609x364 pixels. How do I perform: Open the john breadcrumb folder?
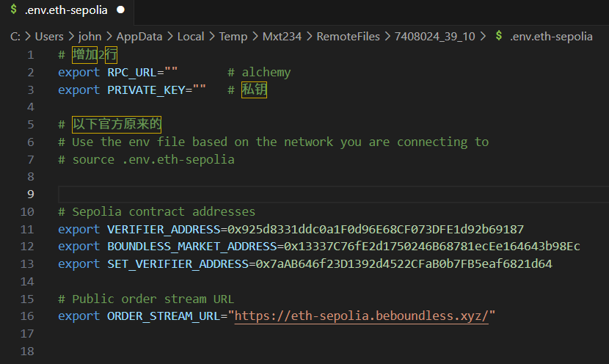tap(90, 37)
